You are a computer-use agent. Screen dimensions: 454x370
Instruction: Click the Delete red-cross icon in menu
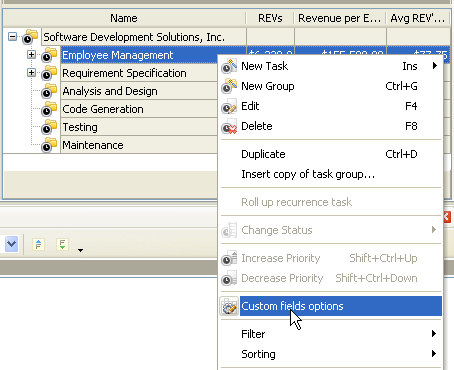229,126
